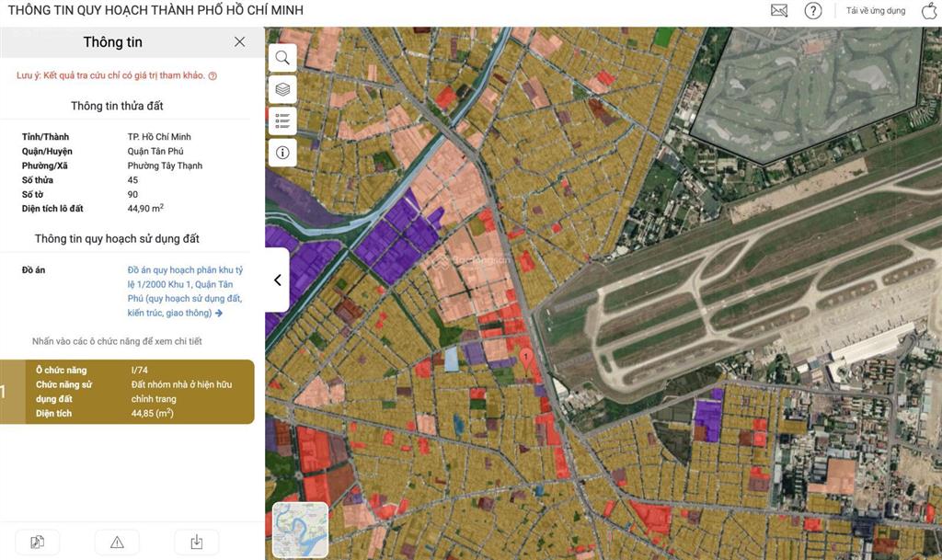Screen dimensions: 942x560
Task: Click the Thông tin quy hoạch sử dụng đất heading
Action: click(117, 238)
